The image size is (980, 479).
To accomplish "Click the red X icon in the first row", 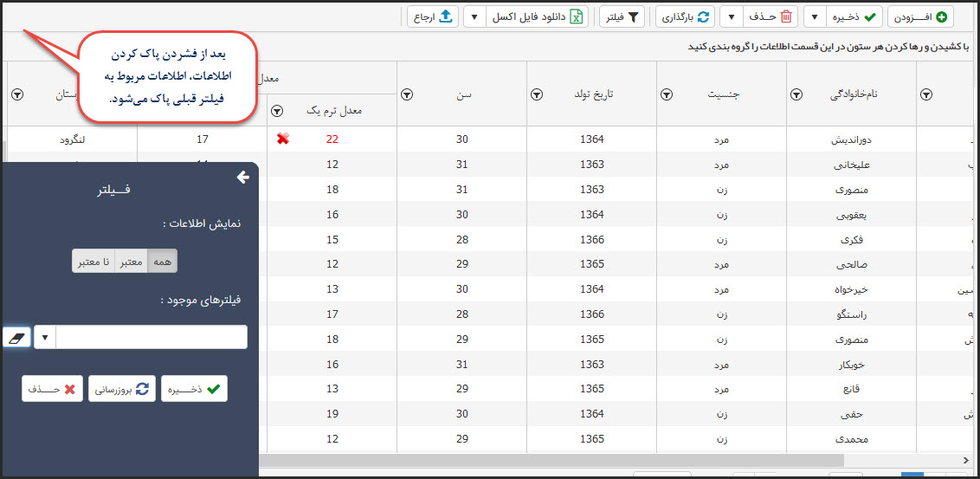I will [x=282, y=139].
